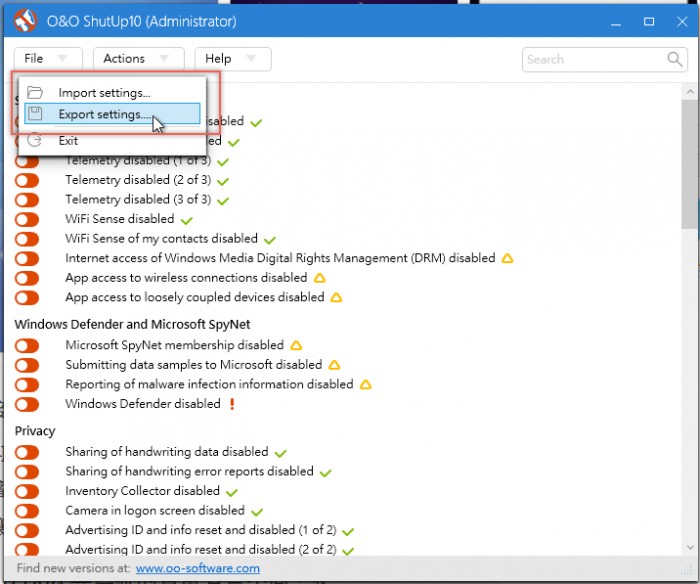
Task: Open the File dropdown menu
Action: point(48,58)
